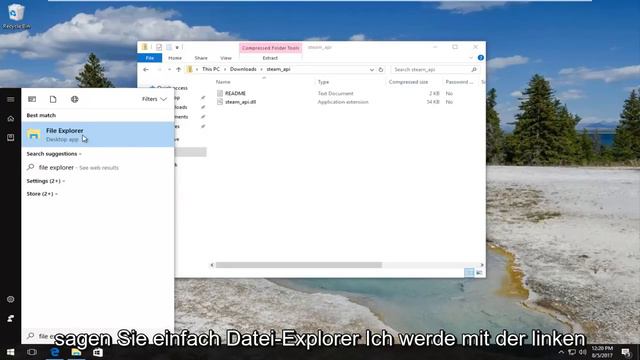
Task: Show hidden system tray icons
Action: 561,352
